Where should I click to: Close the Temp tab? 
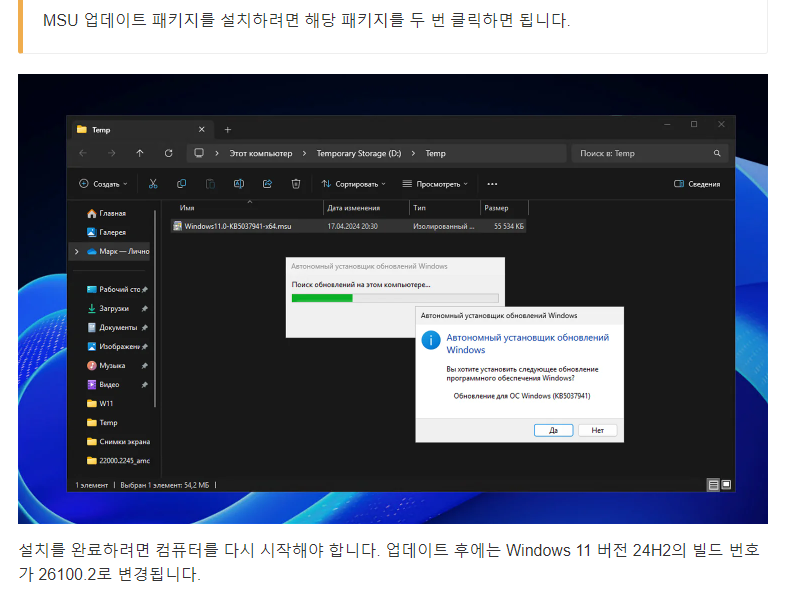pyautogui.click(x=202, y=129)
